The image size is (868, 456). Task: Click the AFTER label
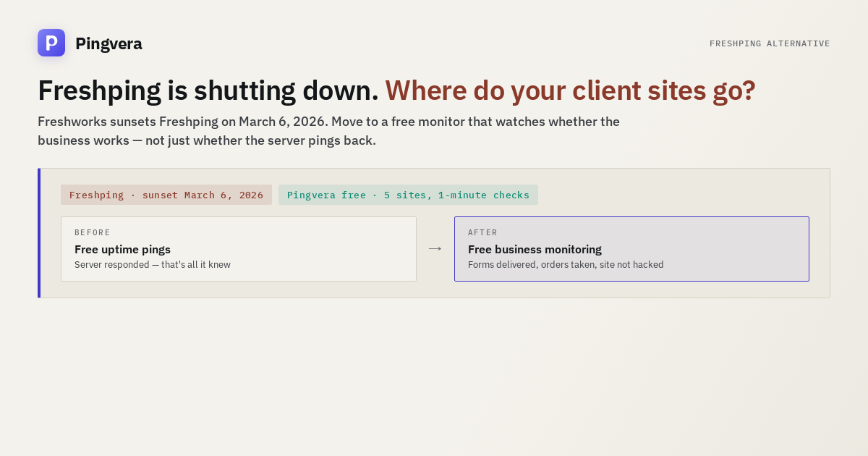click(x=482, y=232)
